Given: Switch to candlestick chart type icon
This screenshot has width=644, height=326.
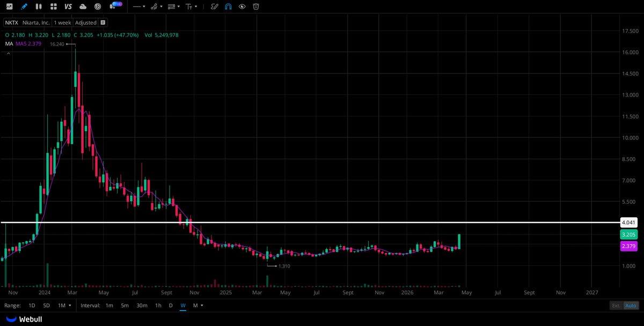Looking at the screenshot, I should [38, 6].
